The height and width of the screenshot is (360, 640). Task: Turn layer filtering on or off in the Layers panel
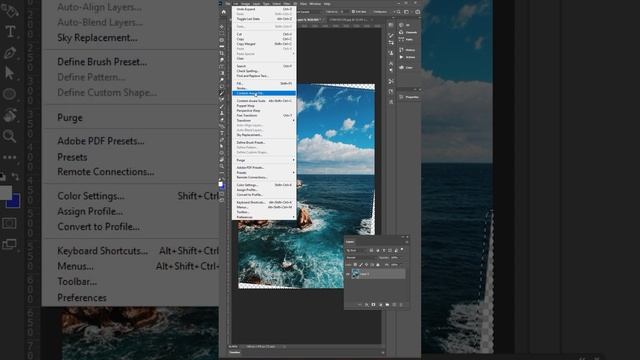[402, 249]
